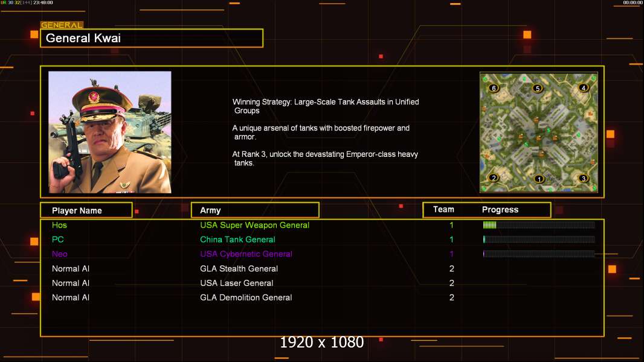
Task: Click team number for GLA Stealth General
Action: point(451,268)
